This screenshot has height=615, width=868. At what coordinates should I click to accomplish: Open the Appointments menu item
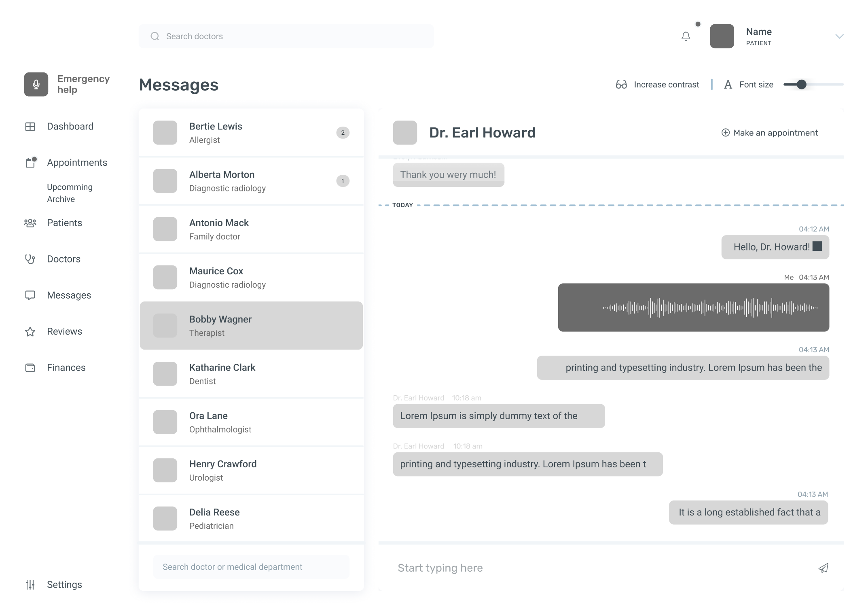point(77,163)
